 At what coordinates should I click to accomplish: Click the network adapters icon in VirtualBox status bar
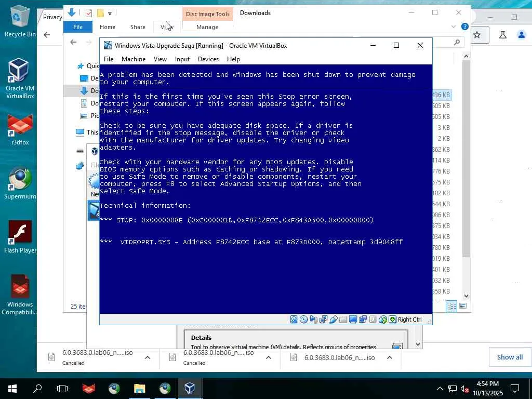(323, 320)
